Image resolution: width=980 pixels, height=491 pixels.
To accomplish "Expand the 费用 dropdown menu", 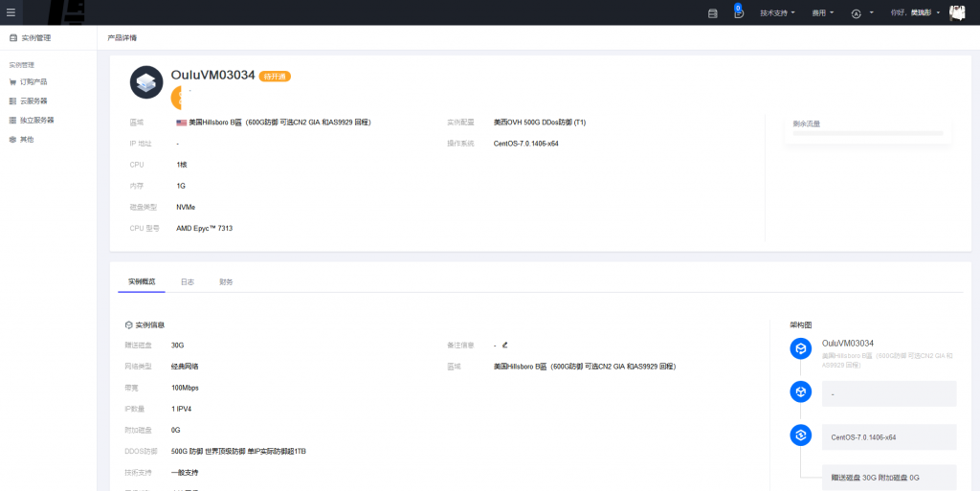I will click(x=823, y=13).
